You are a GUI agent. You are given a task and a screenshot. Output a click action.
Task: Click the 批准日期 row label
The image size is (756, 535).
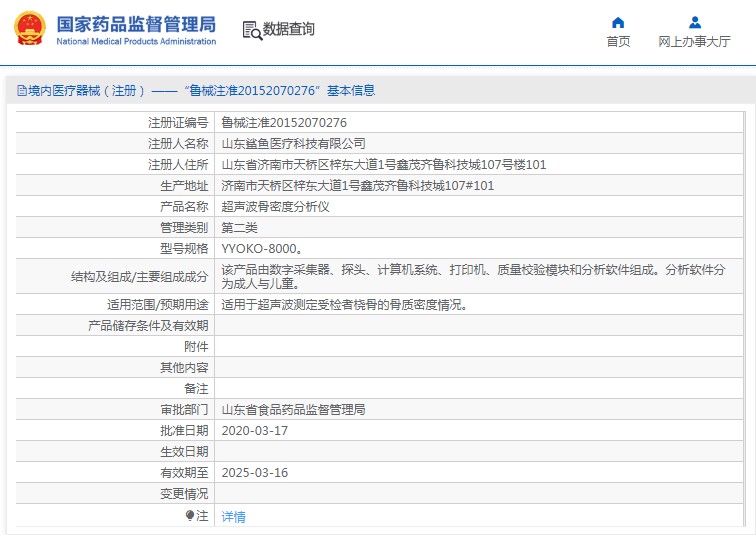point(184,430)
